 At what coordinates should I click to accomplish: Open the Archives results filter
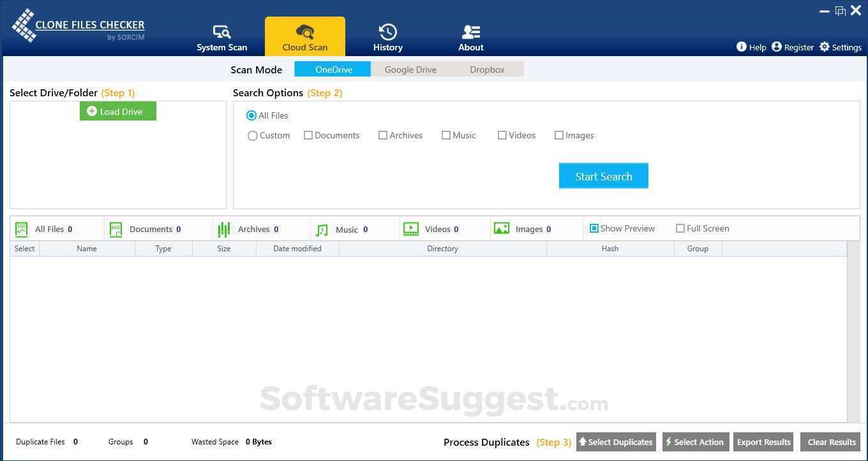[x=224, y=229]
